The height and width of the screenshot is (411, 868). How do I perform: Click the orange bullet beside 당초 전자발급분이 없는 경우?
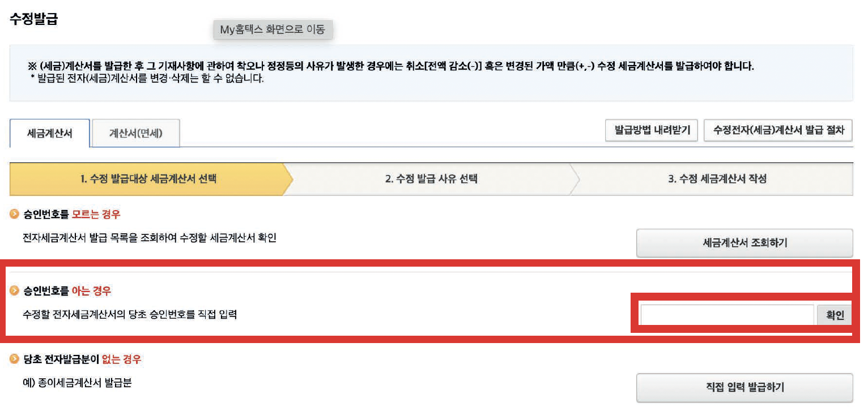(15, 359)
